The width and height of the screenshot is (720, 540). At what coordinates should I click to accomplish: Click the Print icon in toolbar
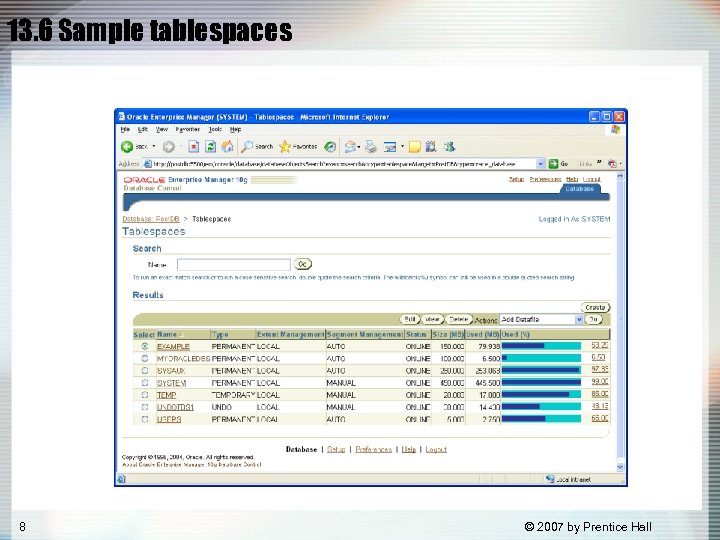(x=371, y=146)
